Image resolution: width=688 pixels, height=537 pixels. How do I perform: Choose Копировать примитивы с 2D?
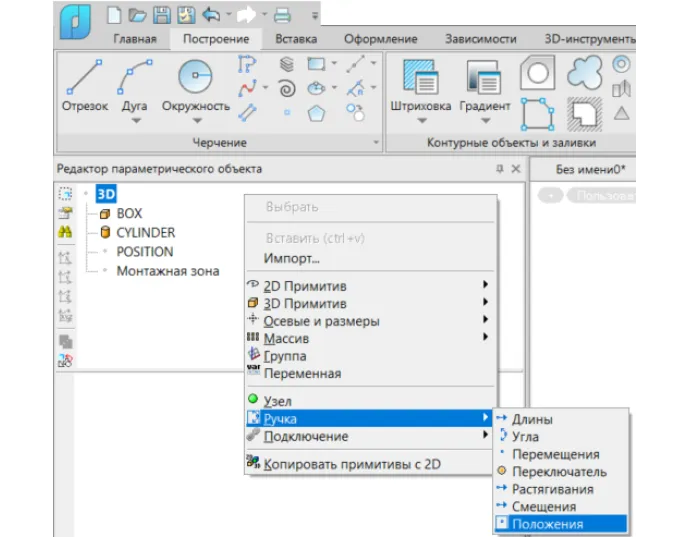[370, 464]
